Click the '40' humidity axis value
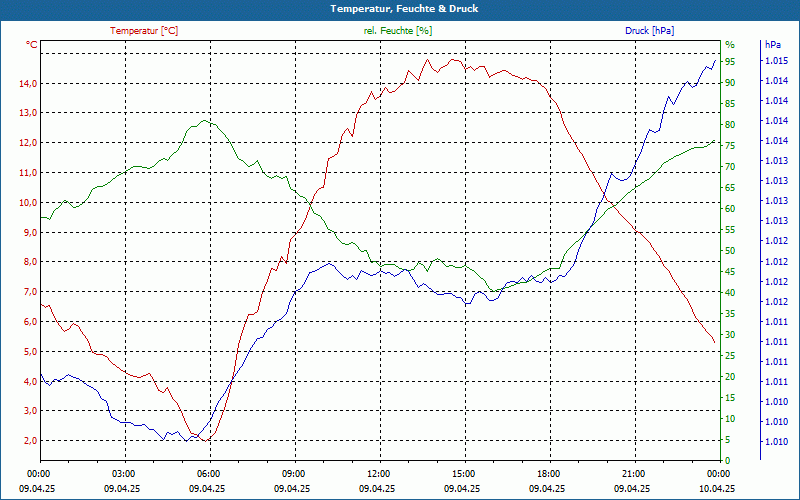The height and width of the screenshot is (500, 800). coord(730,292)
